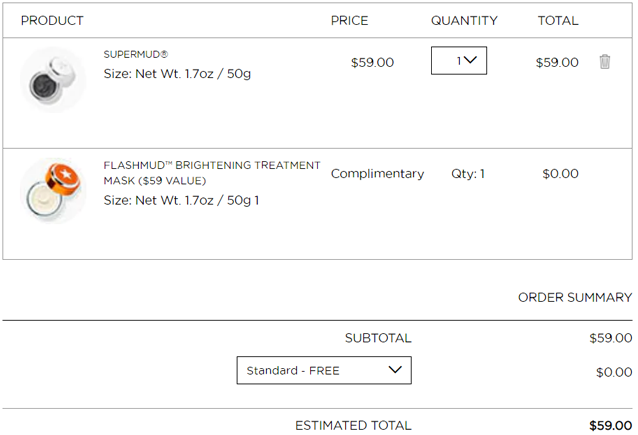The width and height of the screenshot is (638, 435).
Task: Click the $59.00 SUPERMUD unit price
Action: click(372, 62)
